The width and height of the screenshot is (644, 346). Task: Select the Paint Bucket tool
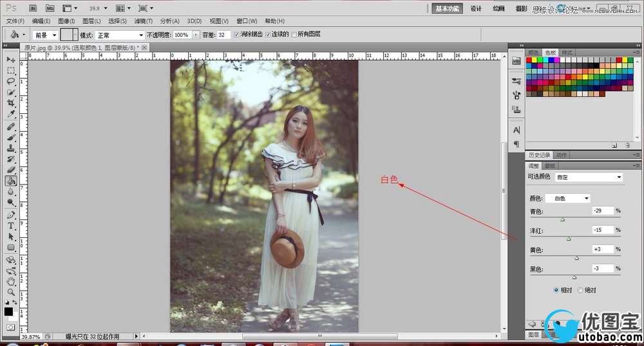click(11, 181)
